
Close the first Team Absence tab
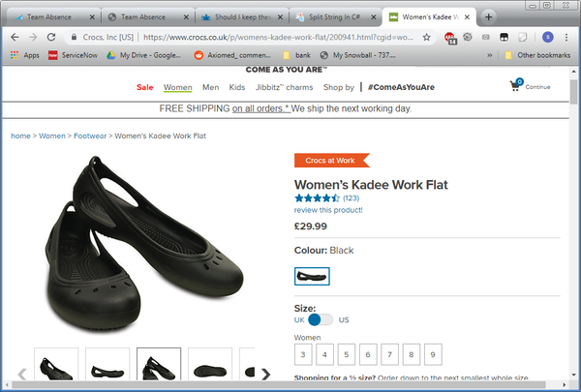92,17
